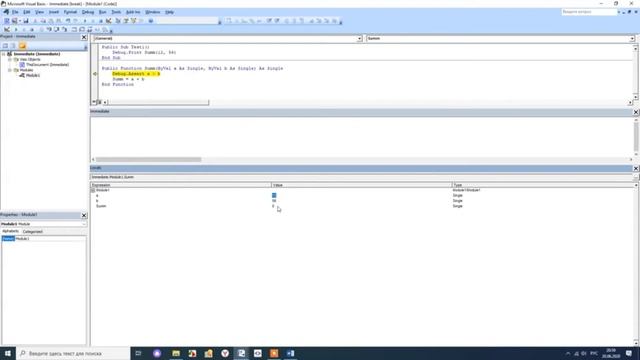The image size is (640, 360).
Task: Open the Window menu
Action: click(x=153, y=12)
